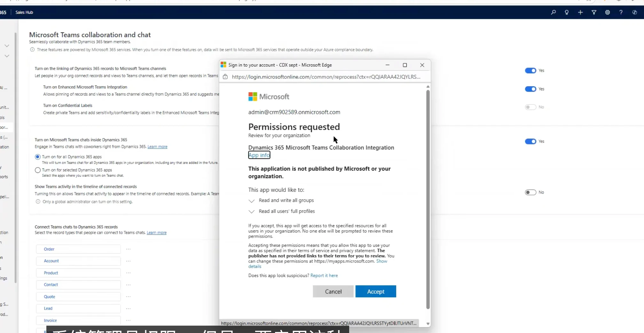Toggle the Confidential Labels switch

530,107
